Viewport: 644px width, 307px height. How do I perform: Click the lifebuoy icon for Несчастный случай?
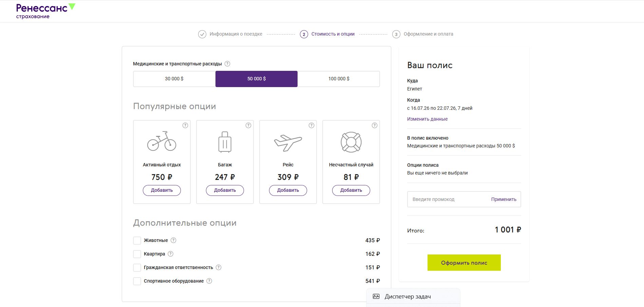351,142
